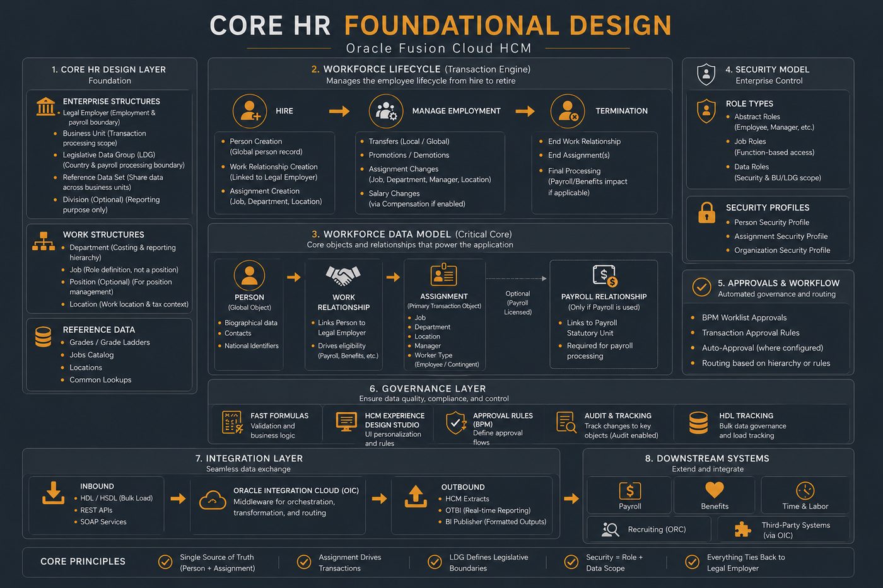
Task: Click the '6. GOVERNANCE LAYER' heading
Action: point(428,389)
